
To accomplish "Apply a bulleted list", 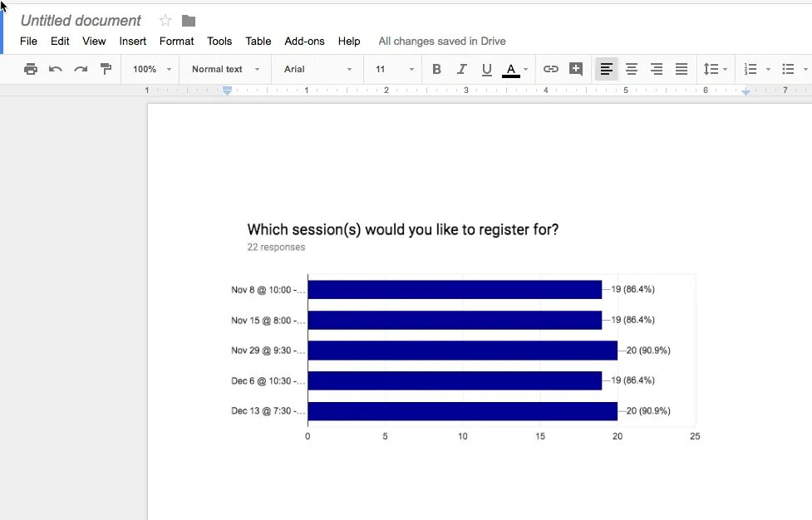I will [788, 69].
